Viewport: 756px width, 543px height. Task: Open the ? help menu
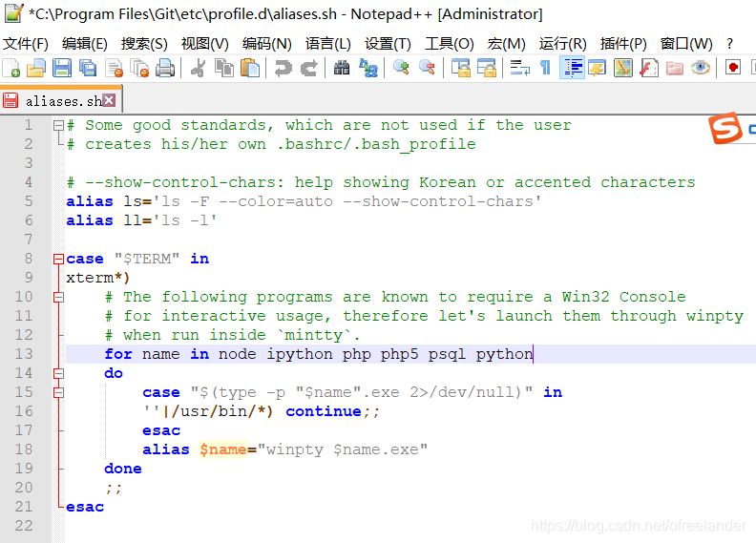(x=729, y=44)
